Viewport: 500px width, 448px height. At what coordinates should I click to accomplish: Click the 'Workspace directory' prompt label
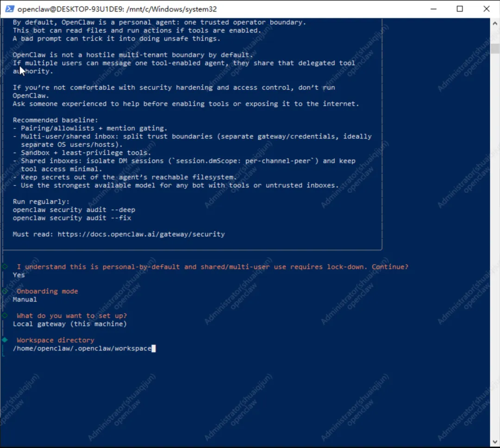click(x=56, y=340)
